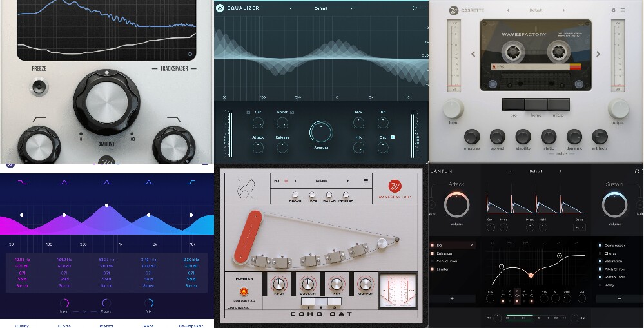Open the Cassette hamburger menu
The height and width of the screenshot is (328, 644).
click(623, 10)
